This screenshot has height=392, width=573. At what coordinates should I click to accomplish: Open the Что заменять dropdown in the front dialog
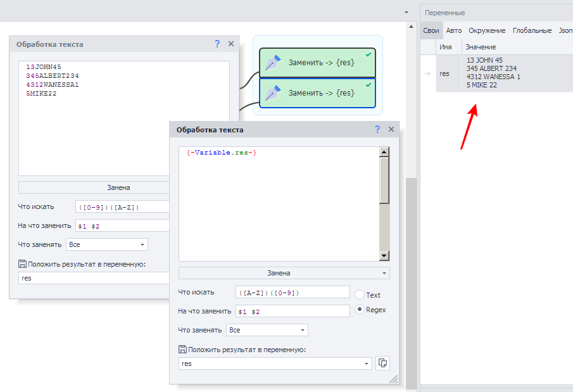tap(303, 330)
